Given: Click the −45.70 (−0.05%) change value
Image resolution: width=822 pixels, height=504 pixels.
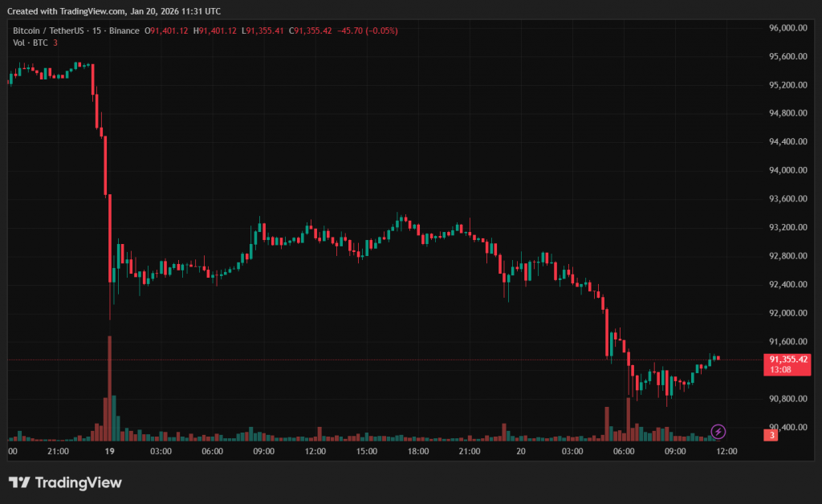Looking at the screenshot, I should pyautogui.click(x=368, y=30).
